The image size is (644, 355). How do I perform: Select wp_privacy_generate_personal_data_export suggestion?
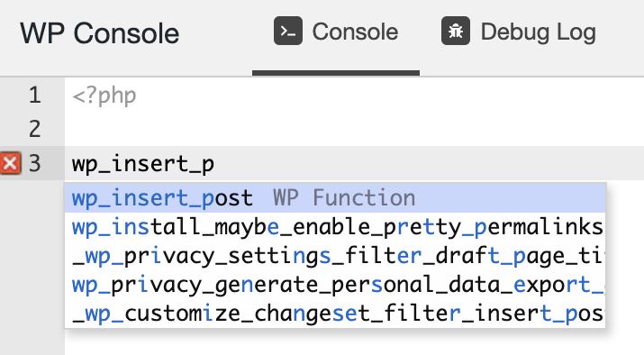(335, 285)
